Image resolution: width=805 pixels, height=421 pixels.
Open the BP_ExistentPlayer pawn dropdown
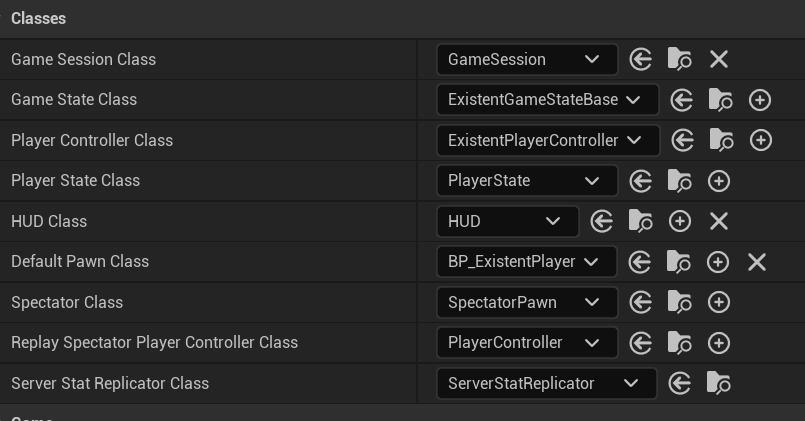tap(527, 262)
